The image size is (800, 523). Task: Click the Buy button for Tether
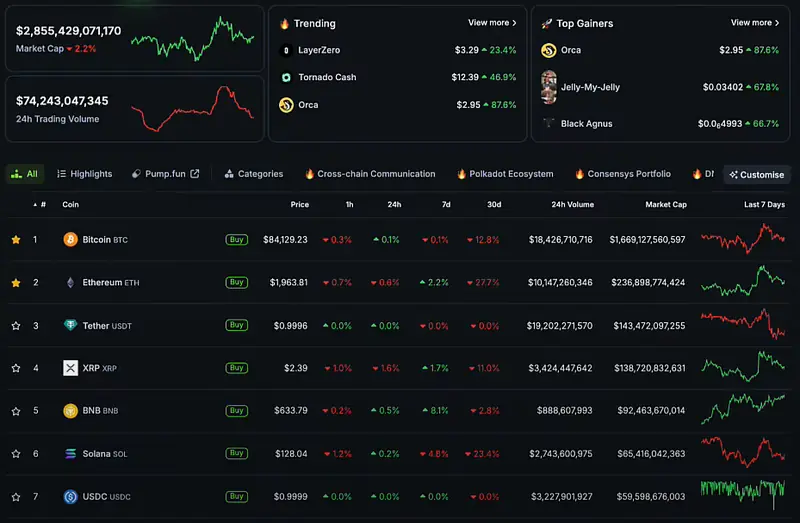pos(237,325)
